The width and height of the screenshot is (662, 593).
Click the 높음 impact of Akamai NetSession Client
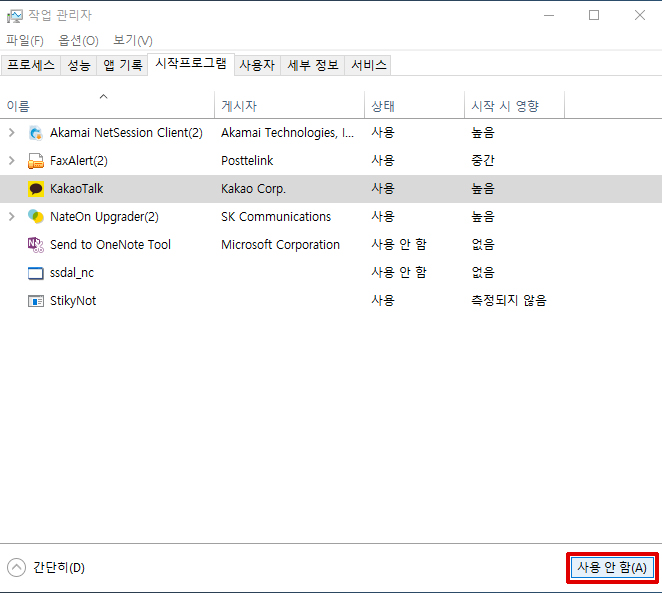click(x=483, y=133)
